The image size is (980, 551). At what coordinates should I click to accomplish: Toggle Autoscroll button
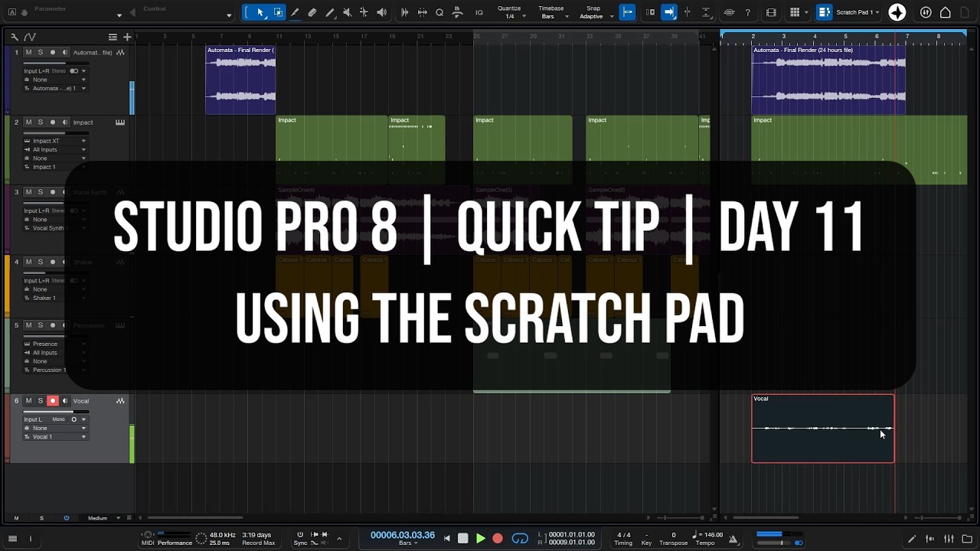[669, 12]
